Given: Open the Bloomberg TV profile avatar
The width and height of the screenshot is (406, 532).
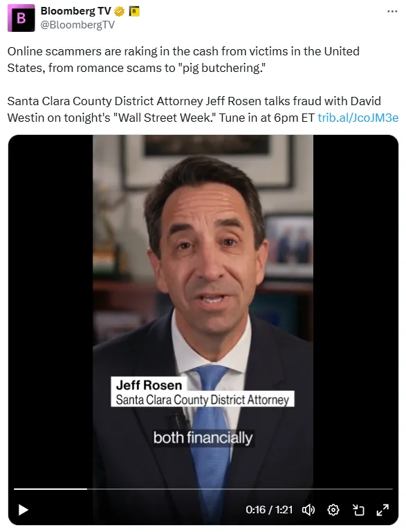Looking at the screenshot, I should click(x=21, y=18).
